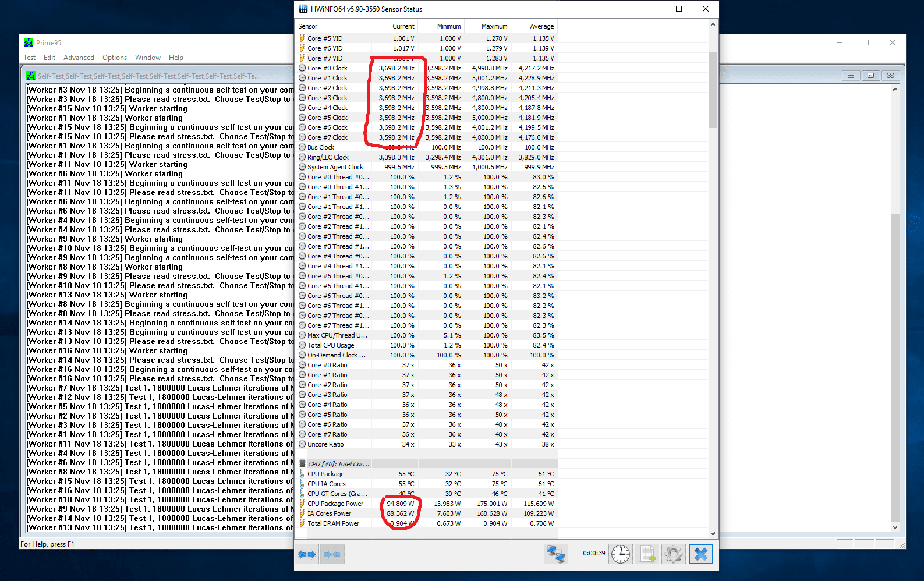Click the Uncore Ratio row label
Image resolution: width=924 pixels, height=581 pixels.
(325, 444)
